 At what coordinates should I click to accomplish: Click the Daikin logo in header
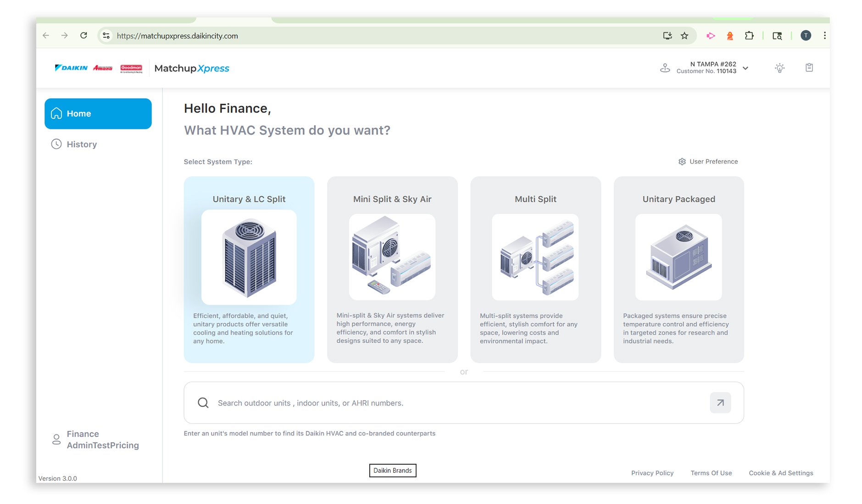click(x=71, y=68)
